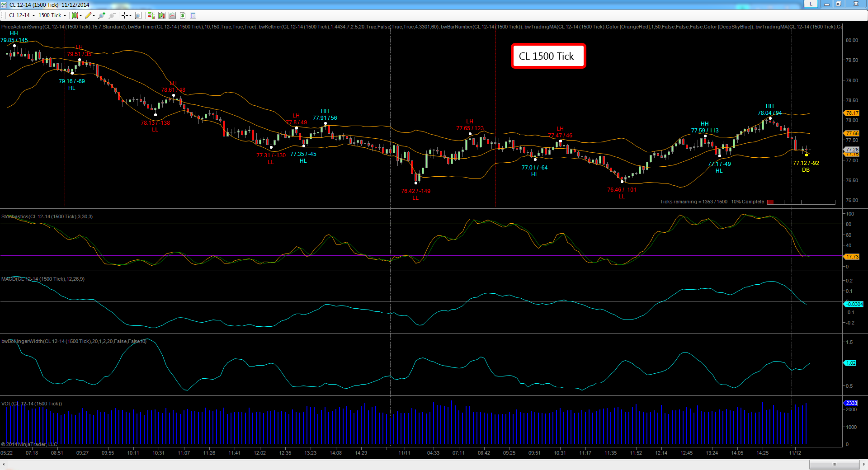Click the scroll right arrow

(864, 464)
